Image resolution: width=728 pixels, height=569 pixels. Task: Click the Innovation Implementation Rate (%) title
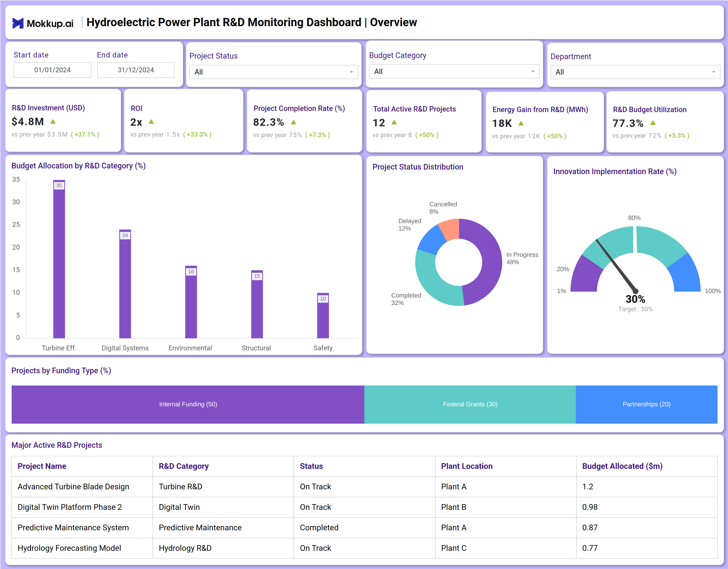pos(615,172)
